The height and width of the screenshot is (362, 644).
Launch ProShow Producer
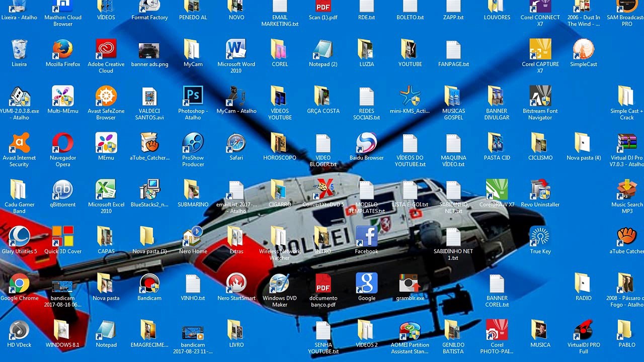point(193,143)
